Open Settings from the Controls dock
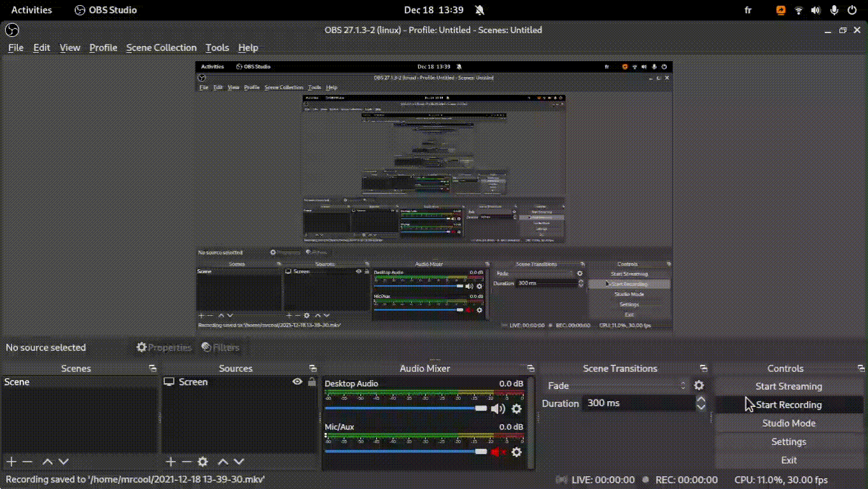Viewport: 868px width, 489px height. tap(789, 442)
